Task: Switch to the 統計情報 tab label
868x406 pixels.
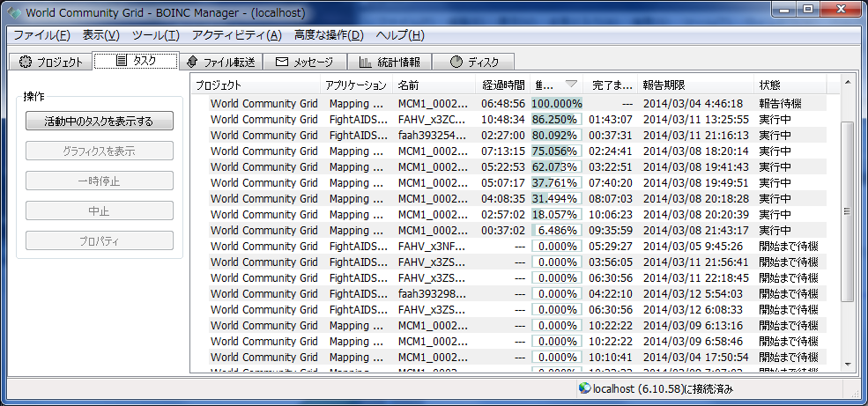Action: (398, 63)
